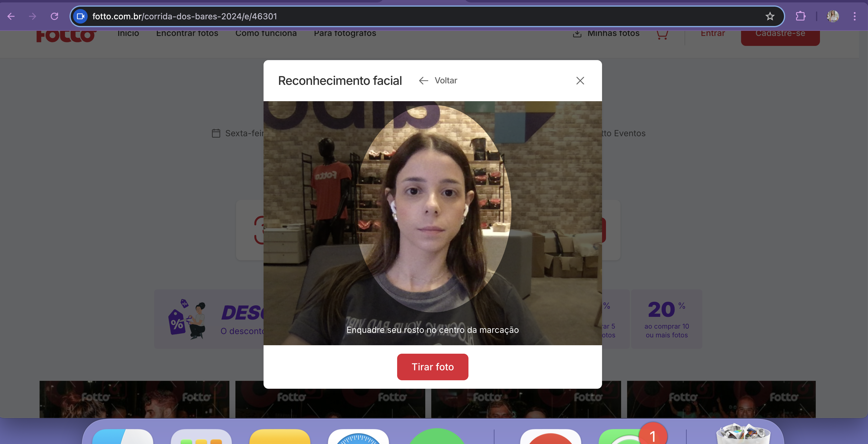Click Entrar link
Image resolution: width=868 pixels, height=444 pixels.
click(x=713, y=33)
